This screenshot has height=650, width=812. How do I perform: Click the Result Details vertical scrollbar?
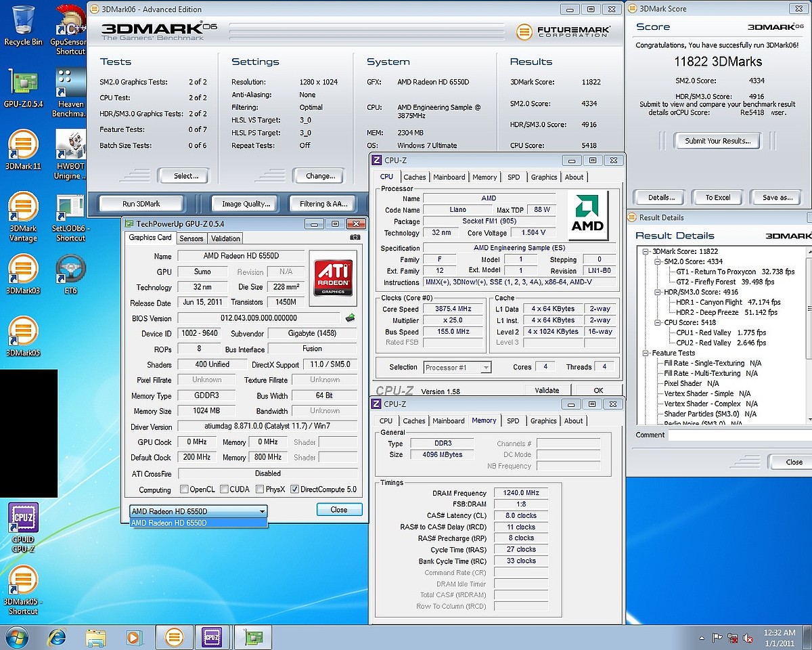click(x=809, y=335)
